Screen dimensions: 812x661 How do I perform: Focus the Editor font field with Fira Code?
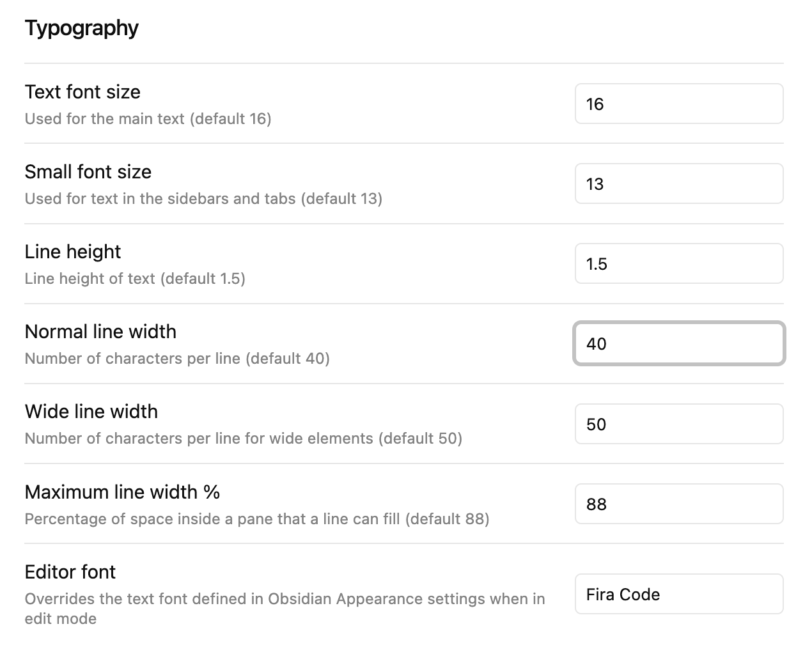click(678, 594)
